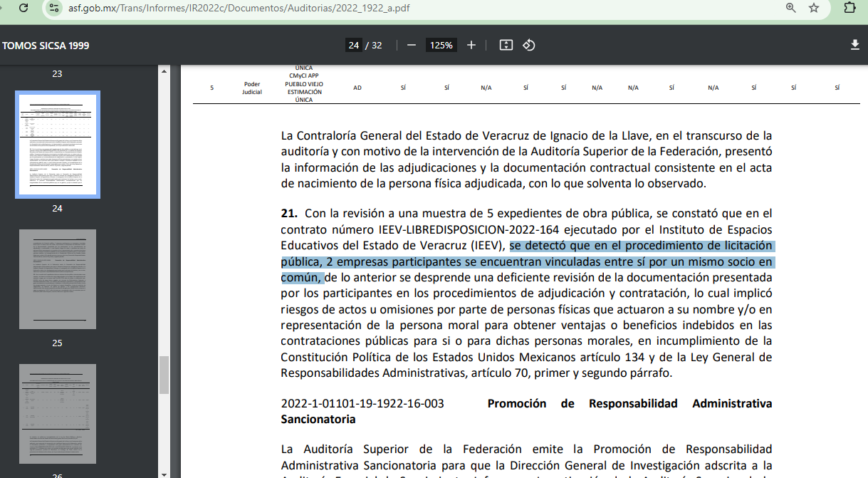The width and height of the screenshot is (868, 478).
Task: Click the 125% zoom level field
Action: 441,45
